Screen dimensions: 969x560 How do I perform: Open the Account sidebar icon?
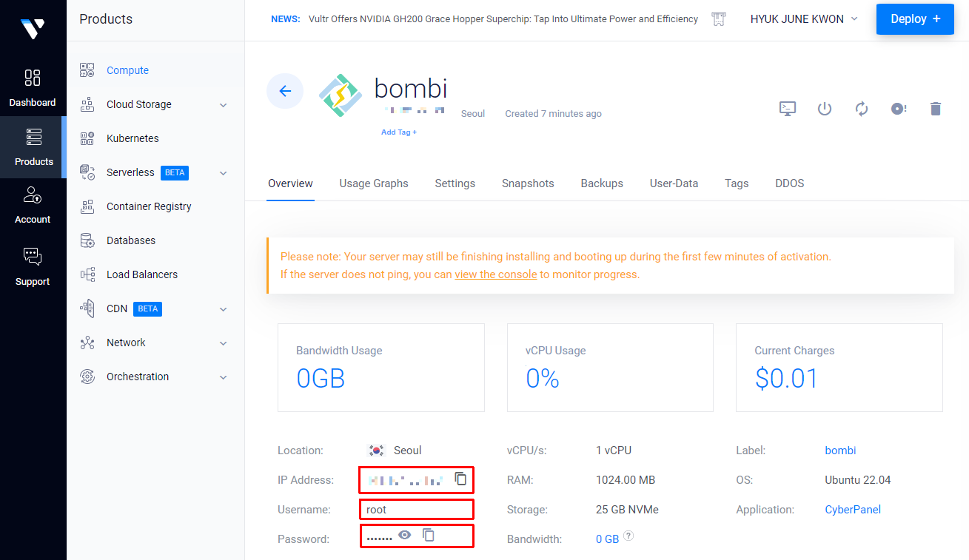pyautogui.click(x=33, y=195)
